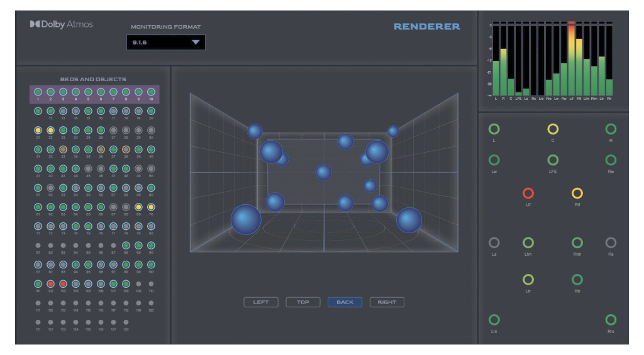Select red clipping object indicator 102

click(x=50, y=284)
